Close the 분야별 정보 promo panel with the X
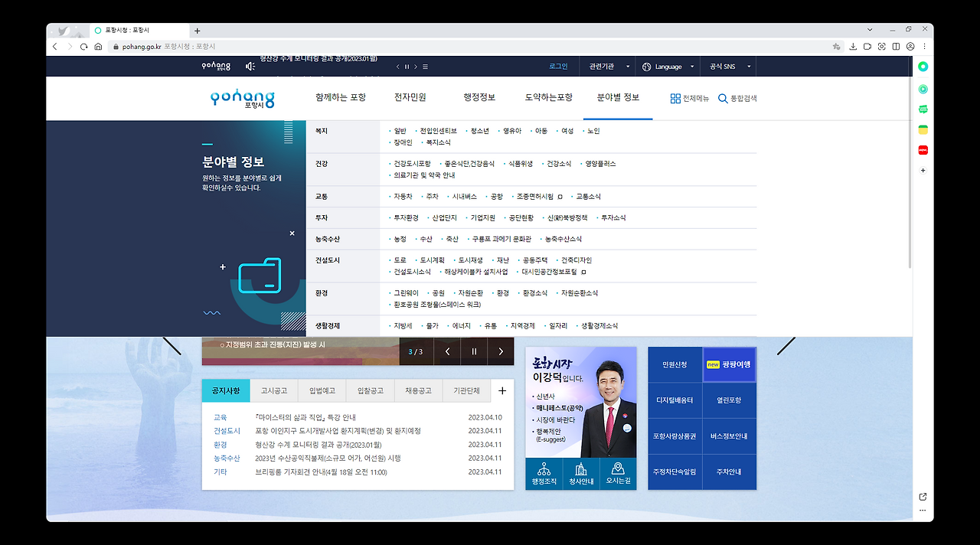980x545 pixels. click(291, 233)
